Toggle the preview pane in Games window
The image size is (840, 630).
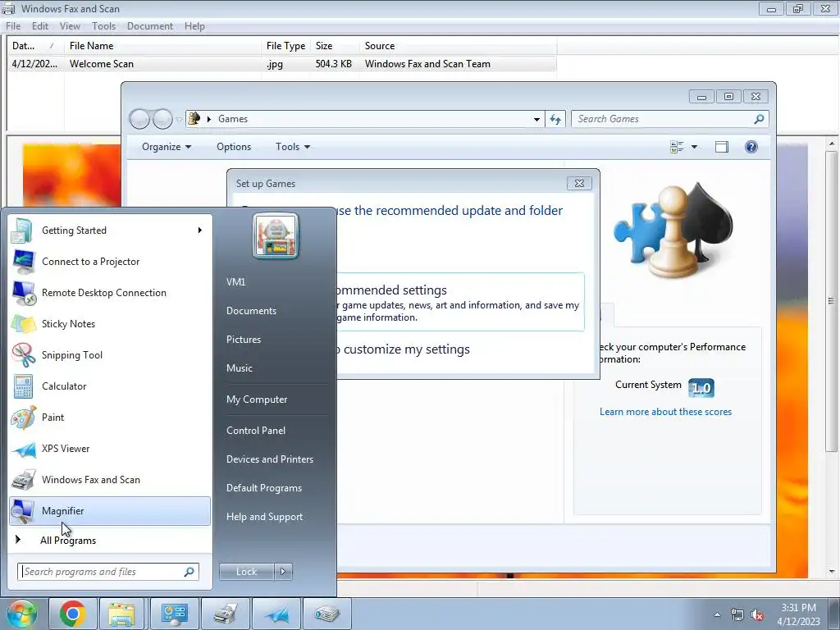(722, 147)
